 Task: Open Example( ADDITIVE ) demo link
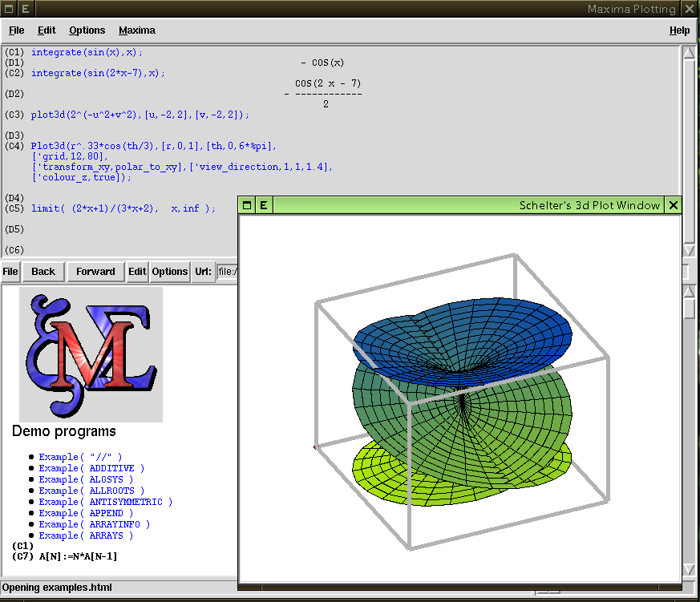91,468
